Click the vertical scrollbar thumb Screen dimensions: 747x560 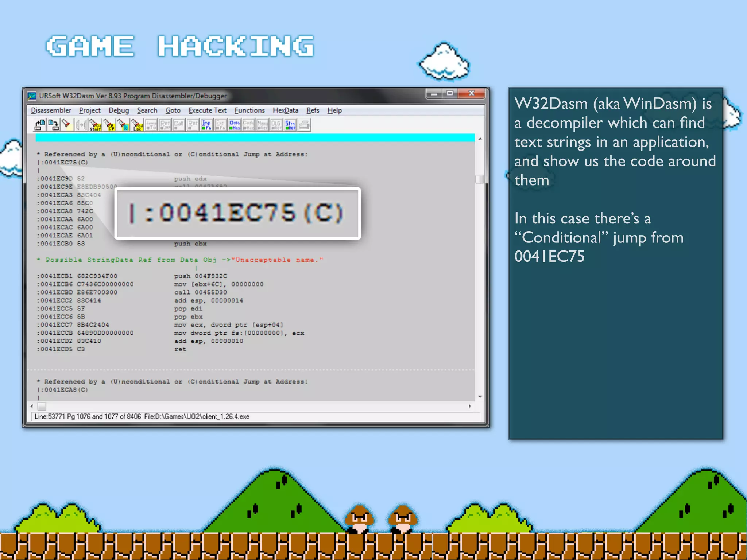coord(480,179)
